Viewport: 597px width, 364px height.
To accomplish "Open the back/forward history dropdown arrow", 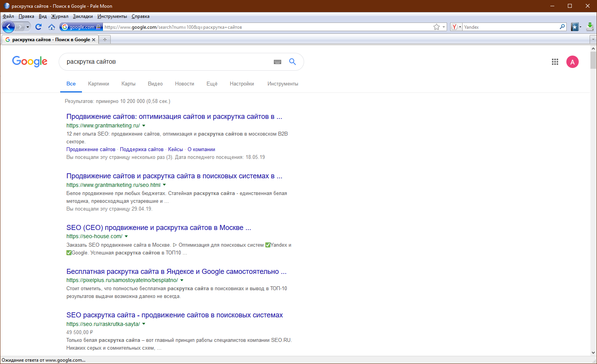I will [x=28, y=27].
